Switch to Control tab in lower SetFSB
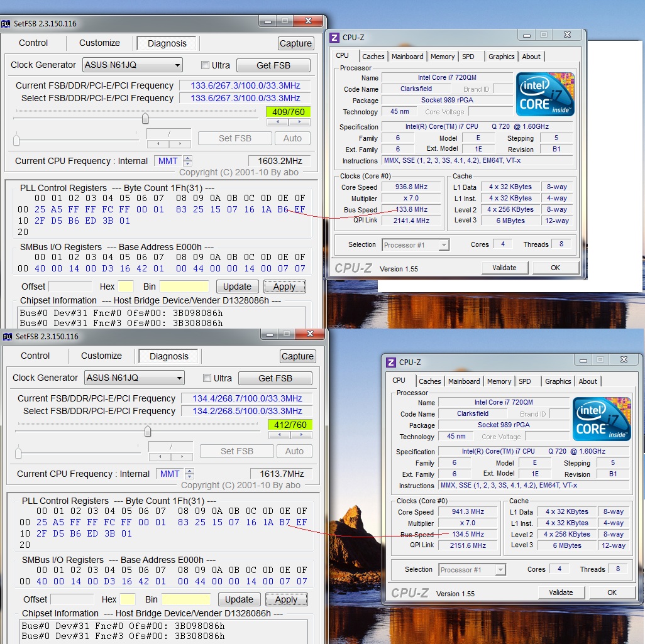The width and height of the screenshot is (645, 644). (35, 356)
